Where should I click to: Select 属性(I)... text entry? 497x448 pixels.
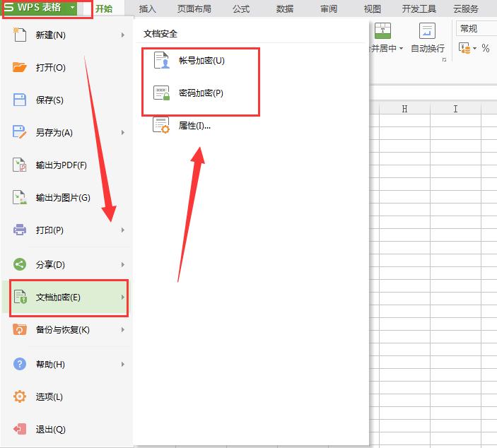click(194, 126)
